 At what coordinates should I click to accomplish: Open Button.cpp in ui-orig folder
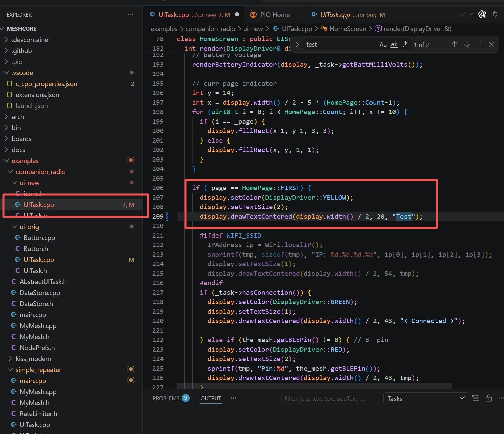click(39, 238)
